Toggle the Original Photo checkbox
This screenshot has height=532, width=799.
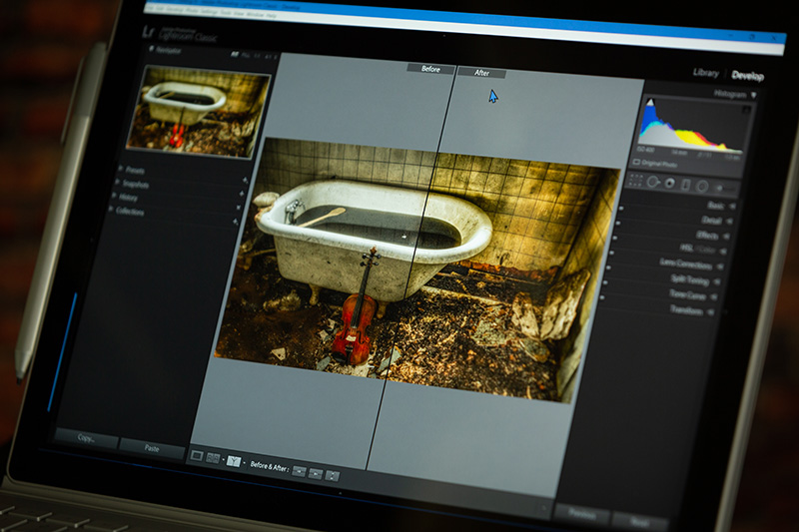[x=638, y=161]
